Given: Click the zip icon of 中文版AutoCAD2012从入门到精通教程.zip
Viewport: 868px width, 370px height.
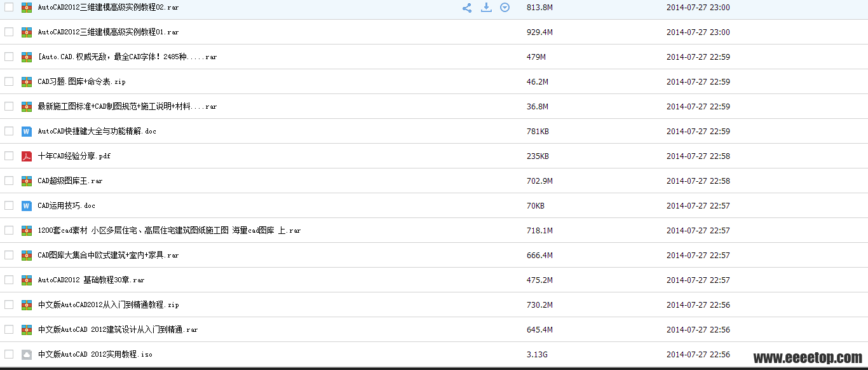Looking at the screenshot, I should click(x=27, y=305).
